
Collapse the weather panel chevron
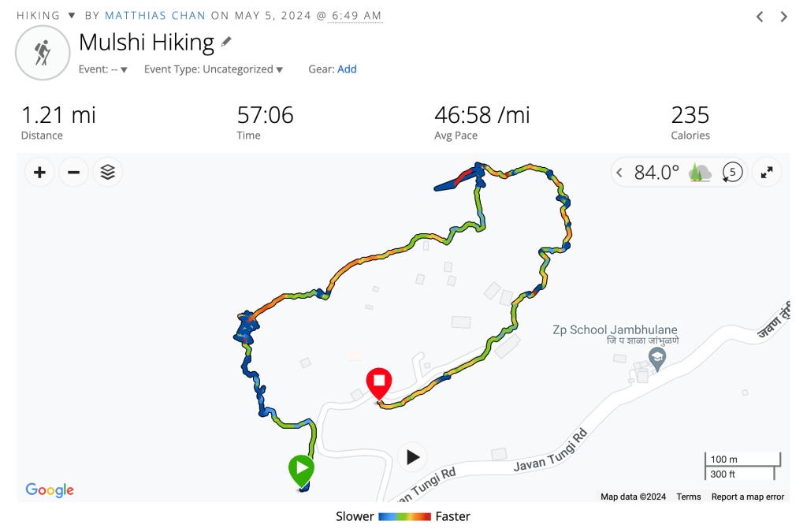click(x=620, y=172)
